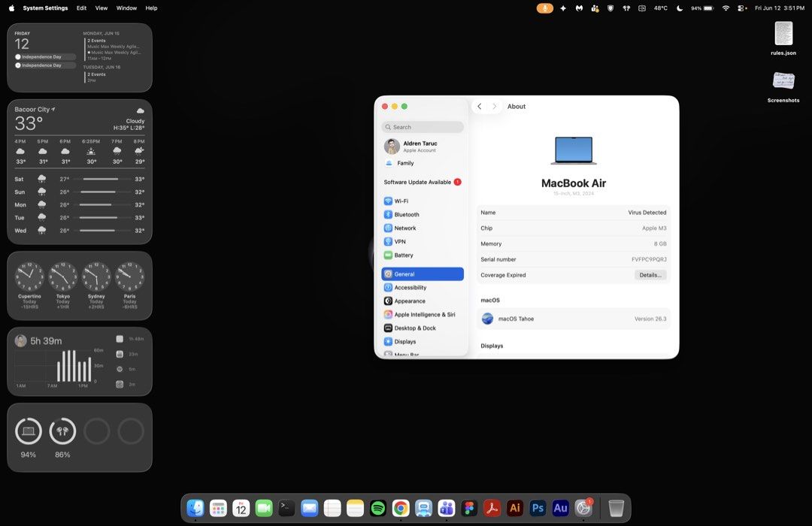Go forward using the forward chevron
Viewport: 812px width, 526px height.
(495, 106)
